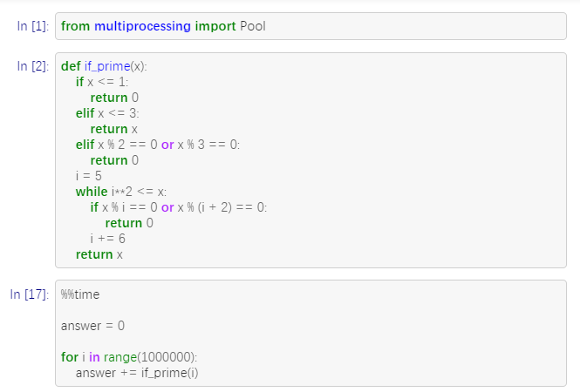Screen dimensions: 580x392
Task: Click the 'answer = 0' line
Action: coord(92,326)
